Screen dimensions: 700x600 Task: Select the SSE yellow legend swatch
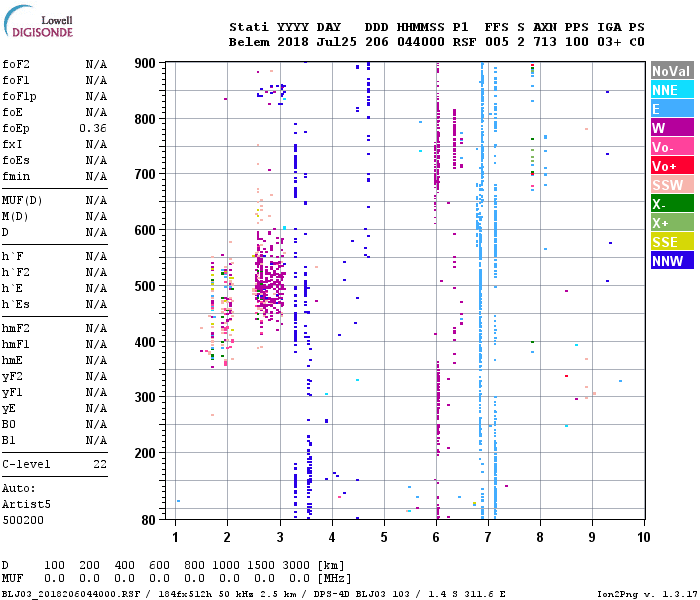click(x=672, y=242)
